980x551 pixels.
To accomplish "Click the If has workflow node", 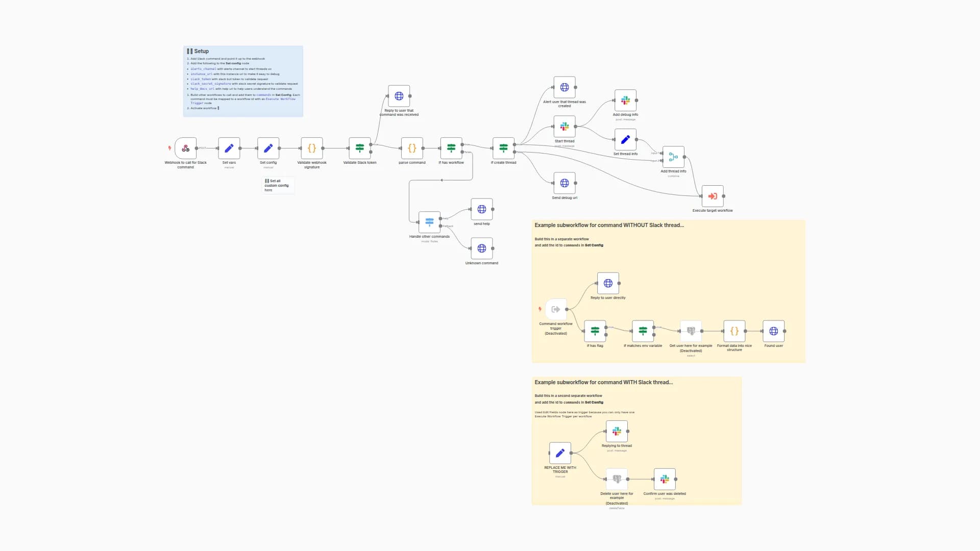I will pyautogui.click(x=451, y=148).
